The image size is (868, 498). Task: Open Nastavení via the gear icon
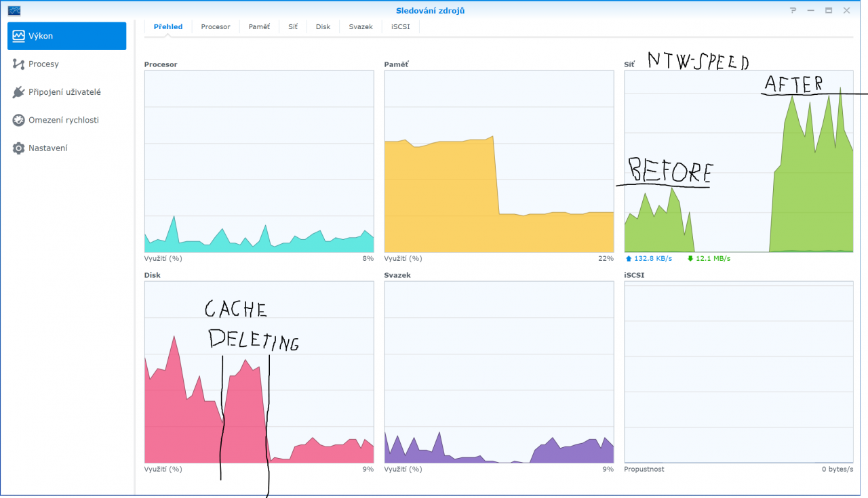coord(20,148)
